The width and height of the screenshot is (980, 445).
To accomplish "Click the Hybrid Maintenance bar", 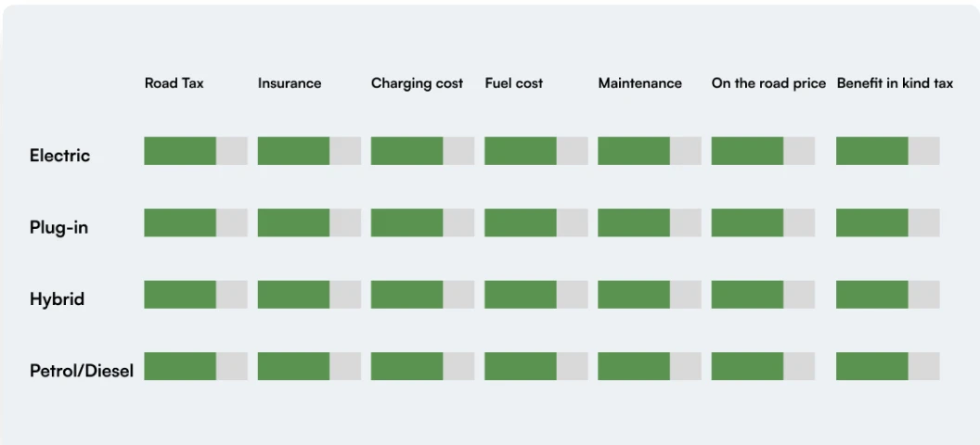I will (649, 295).
